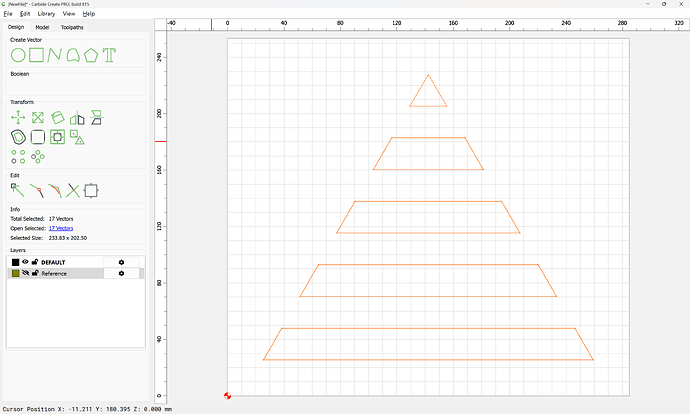Select the Circle vector tool

18,55
